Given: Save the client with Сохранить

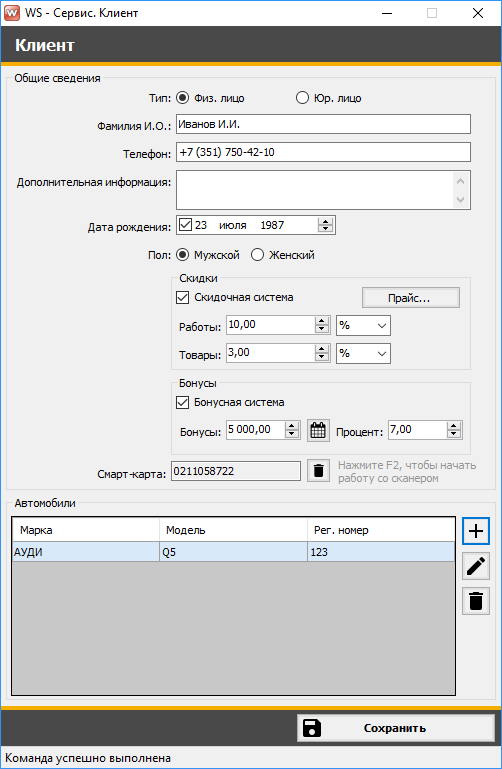Looking at the screenshot, I should point(395,728).
